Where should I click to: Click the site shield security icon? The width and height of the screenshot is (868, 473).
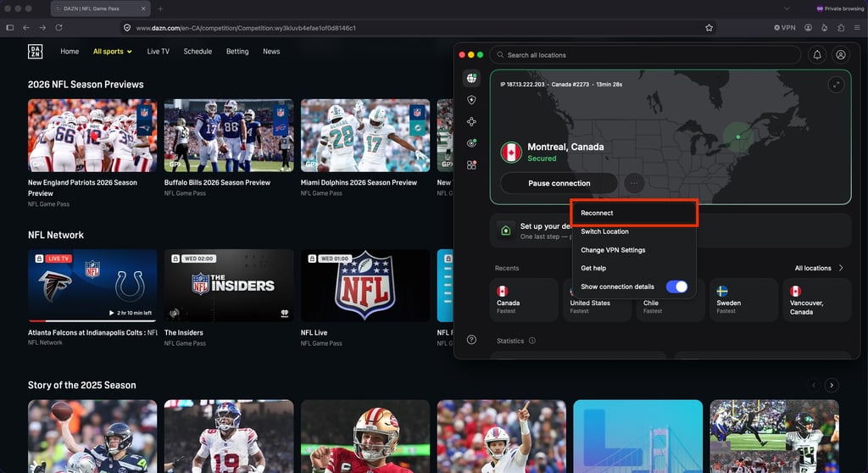tap(127, 28)
